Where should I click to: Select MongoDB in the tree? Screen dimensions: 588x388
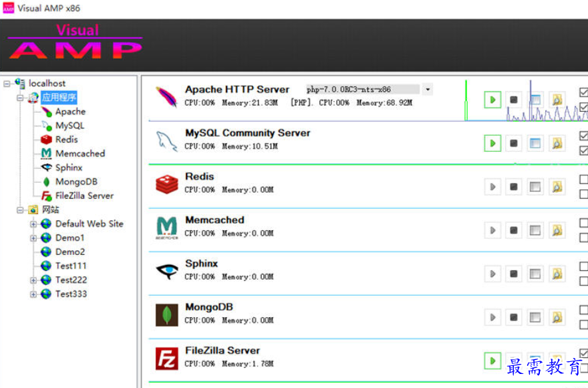click(76, 182)
